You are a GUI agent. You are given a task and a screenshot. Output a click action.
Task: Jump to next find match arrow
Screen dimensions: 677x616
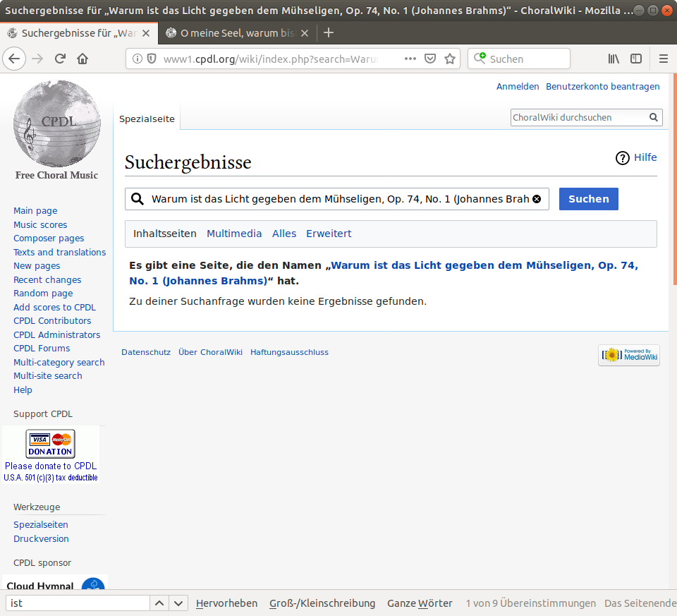178,603
